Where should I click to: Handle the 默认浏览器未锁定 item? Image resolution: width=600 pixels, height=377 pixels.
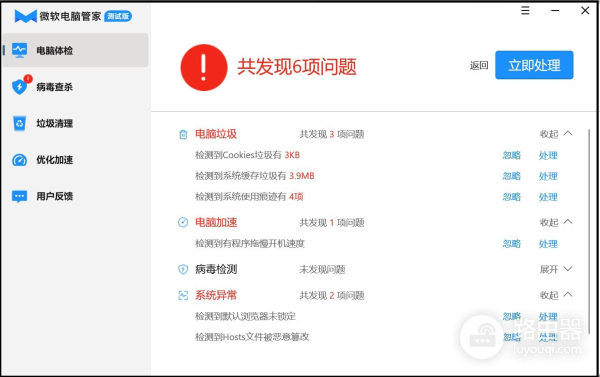click(548, 317)
